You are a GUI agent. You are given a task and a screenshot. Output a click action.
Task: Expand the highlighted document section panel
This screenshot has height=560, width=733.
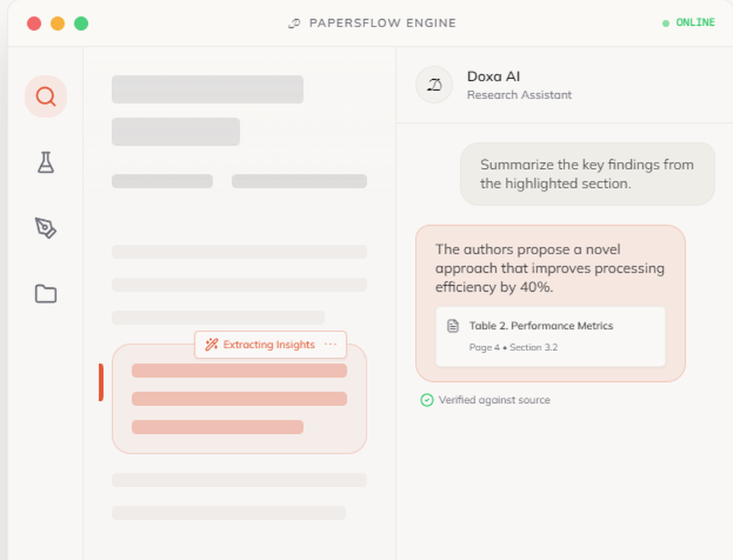(239, 398)
